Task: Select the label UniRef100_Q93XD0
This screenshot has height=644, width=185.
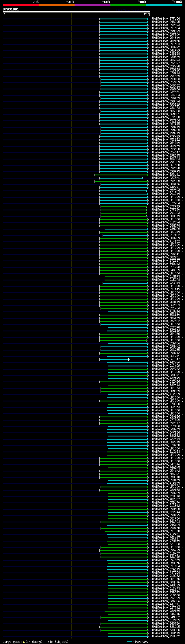Action: coord(166,79)
